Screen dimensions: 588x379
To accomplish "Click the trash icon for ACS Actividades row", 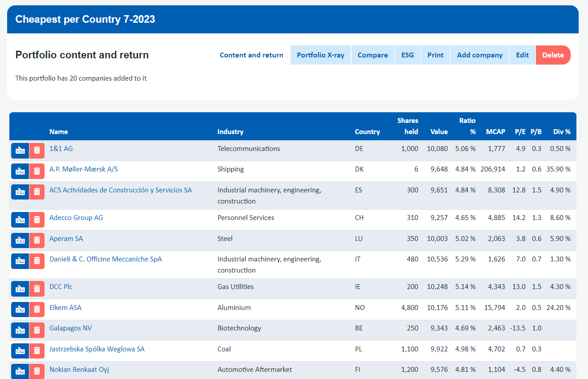I will (37, 192).
